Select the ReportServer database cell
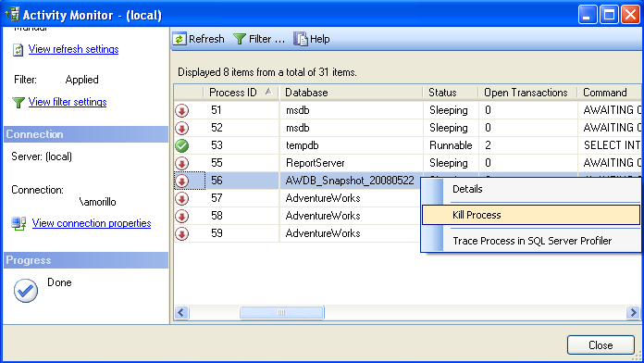 click(352, 163)
